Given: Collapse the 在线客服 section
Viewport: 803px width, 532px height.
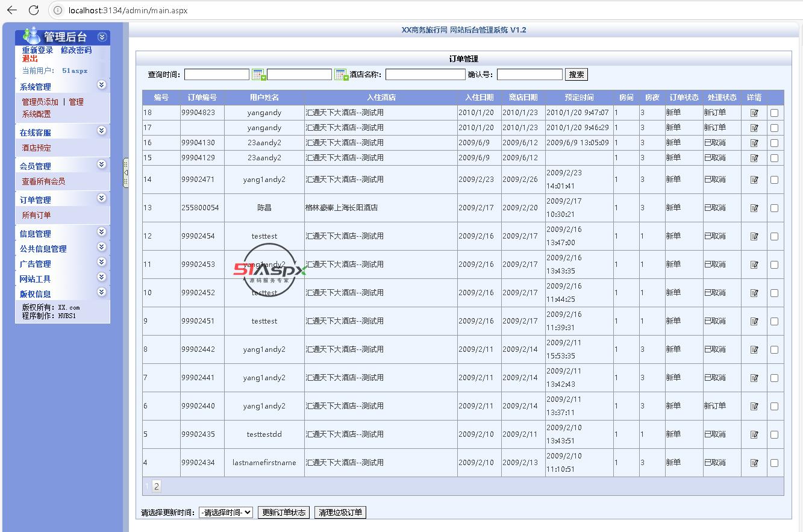Looking at the screenshot, I should coord(102,131).
